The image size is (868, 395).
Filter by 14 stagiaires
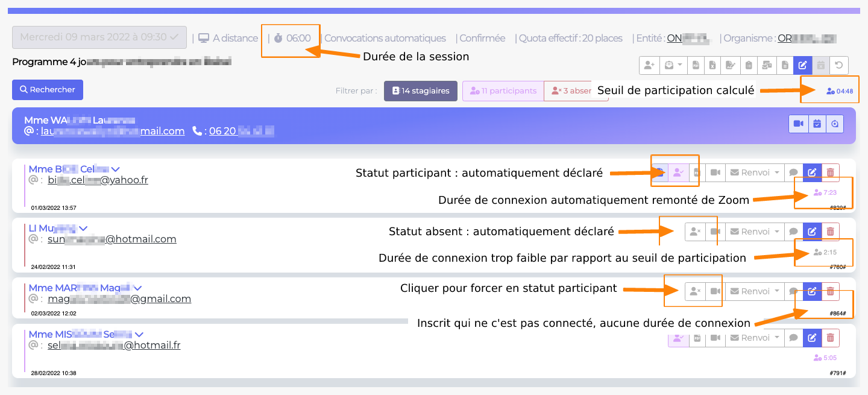point(421,91)
